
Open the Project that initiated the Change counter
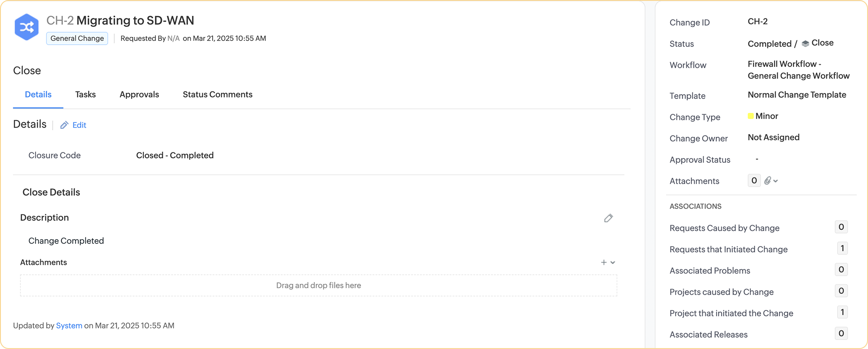842,312
